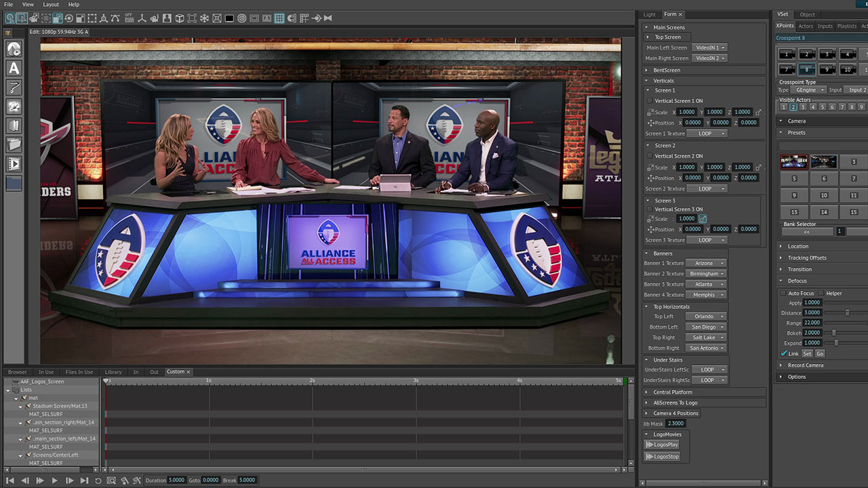The width and height of the screenshot is (868, 488).
Task: Adjust the Bokeh slider handle
Action: coord(833,333)
